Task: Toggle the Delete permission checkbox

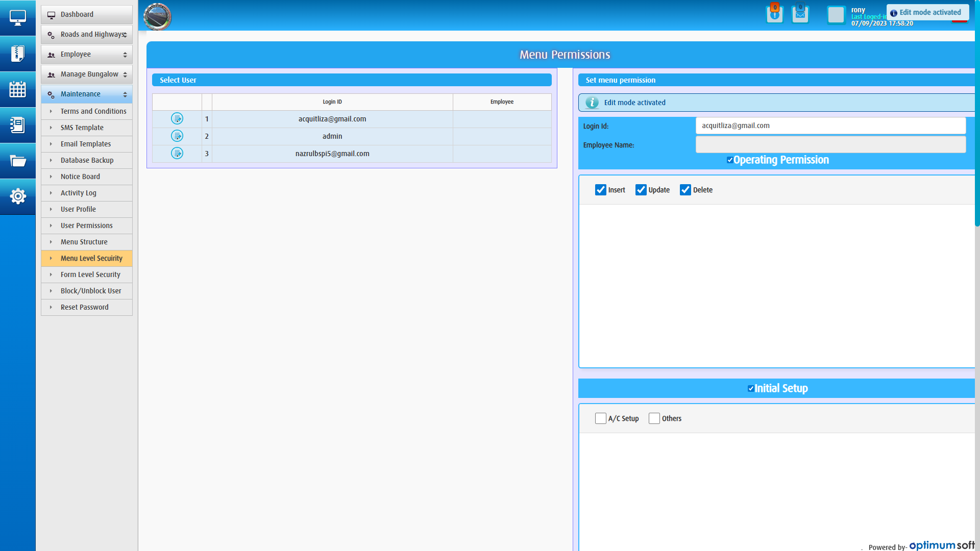Action: click(685, 190)
